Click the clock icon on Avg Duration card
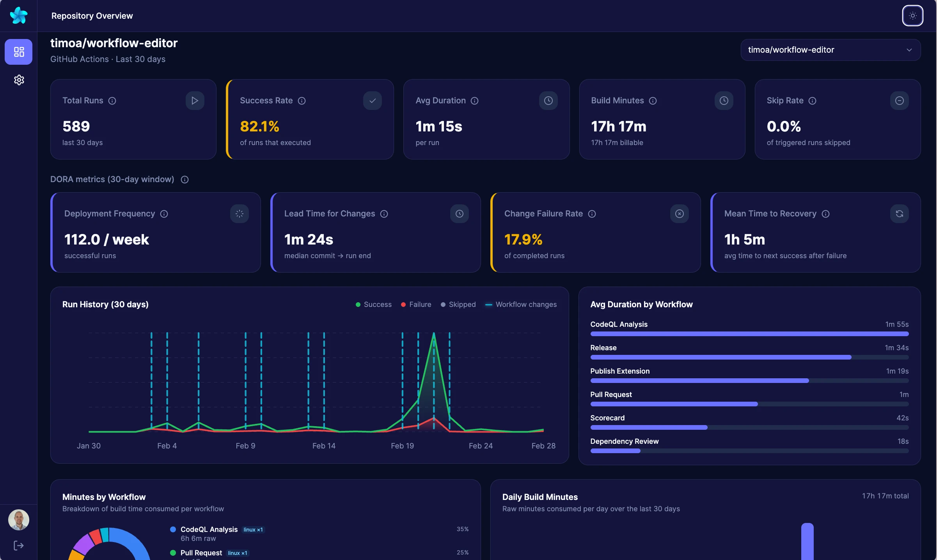Viewport: 937px width, 560px height. [548, 101]
